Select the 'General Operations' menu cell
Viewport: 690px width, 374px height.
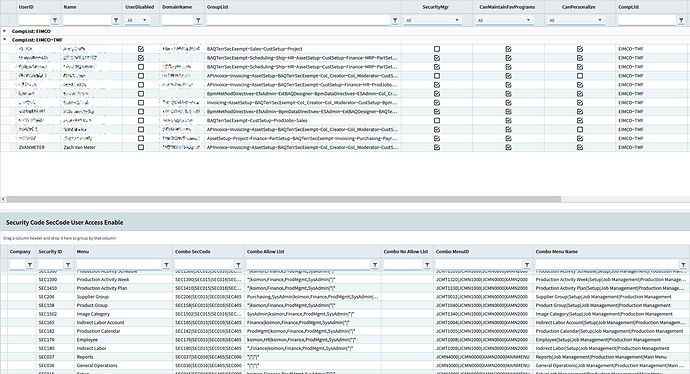tap(124, 365)
